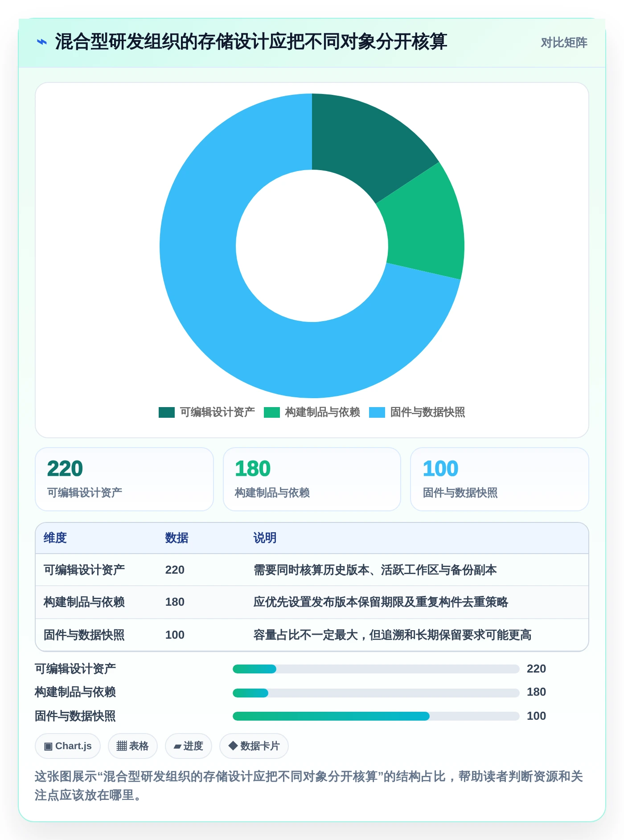Click the 180 value beside the progress bar

click(x=536, y=692)
